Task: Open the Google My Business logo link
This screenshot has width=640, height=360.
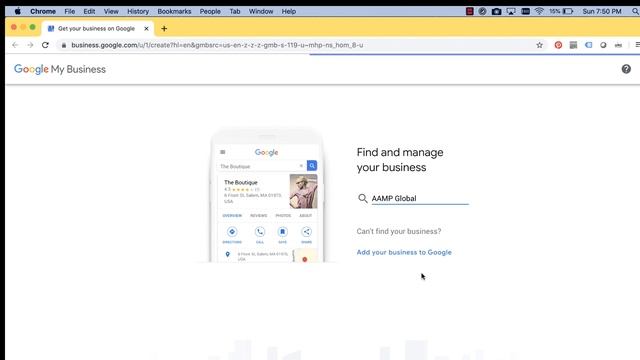Action: [x=60, y=69]
